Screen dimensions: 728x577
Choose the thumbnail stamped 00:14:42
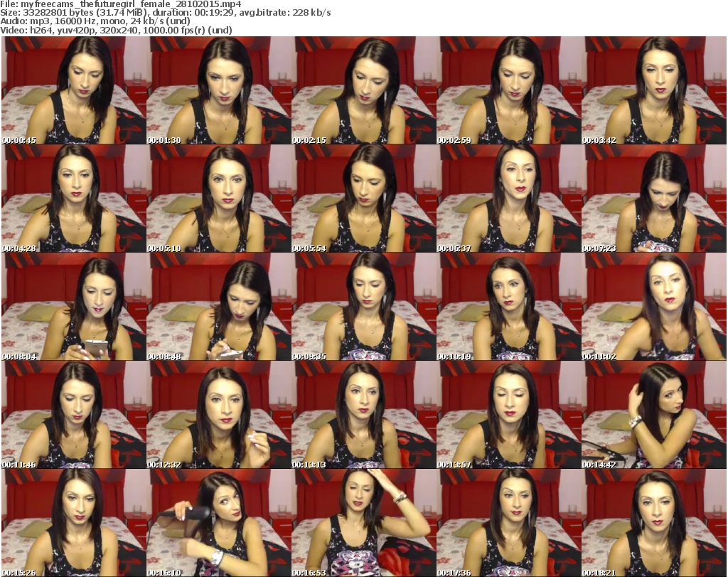[x=654, y=415]
